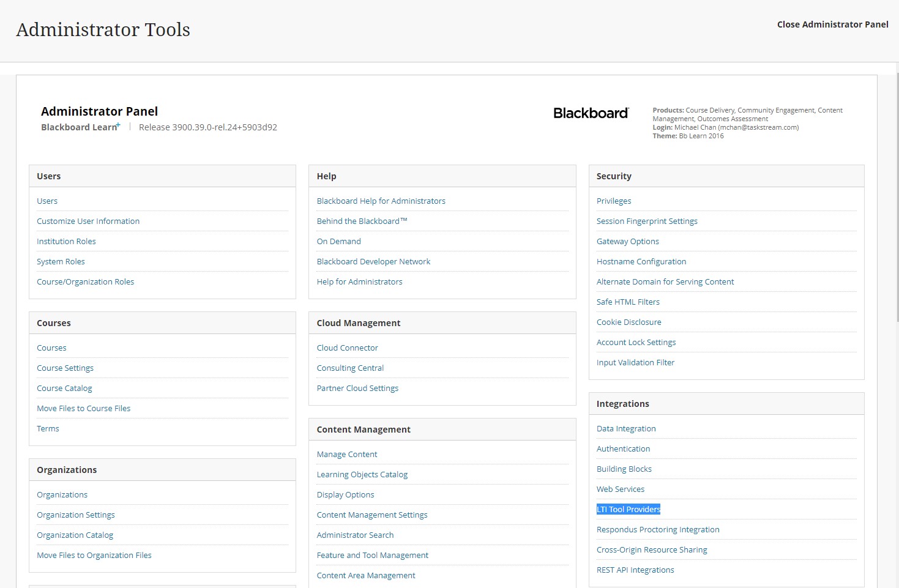Open Respondus Proctoring Integration

[658, 529]
